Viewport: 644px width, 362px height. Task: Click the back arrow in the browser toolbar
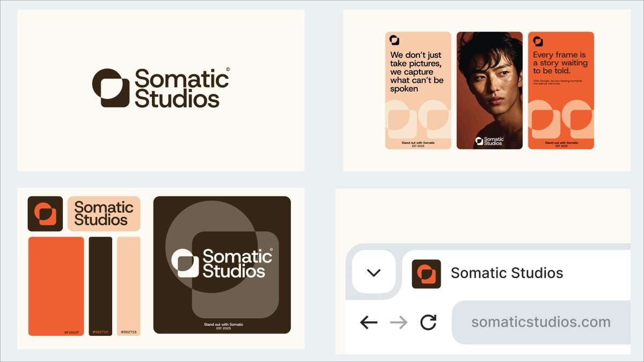pyautogui.click(x=367, y=321)
